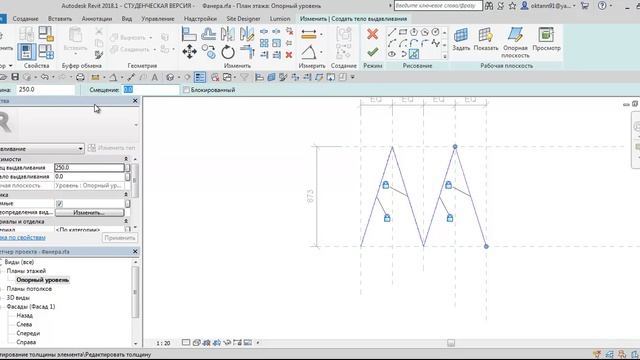
Task: Toggle the visible checkbox in properties
Action: (60, 203)
